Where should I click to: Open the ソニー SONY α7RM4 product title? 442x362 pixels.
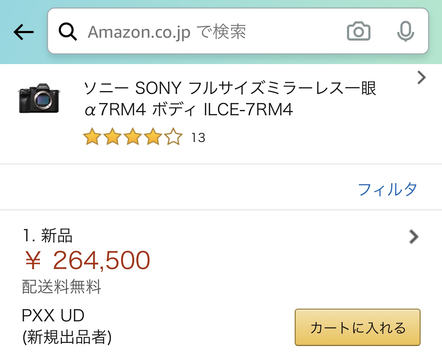(230, 99)
